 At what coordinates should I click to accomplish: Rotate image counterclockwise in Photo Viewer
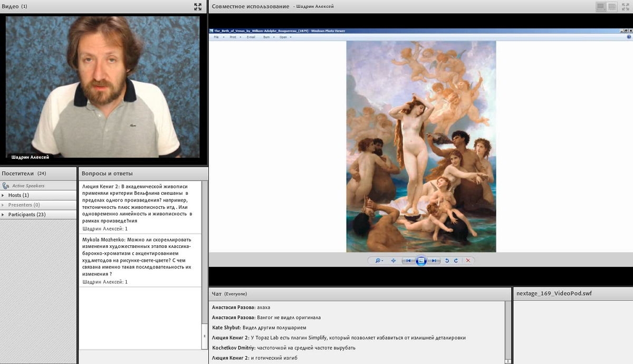tap(447, 261)
